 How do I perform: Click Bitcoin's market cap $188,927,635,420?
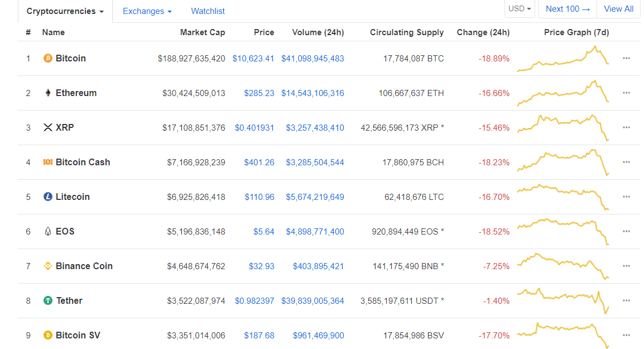point(191,59)
